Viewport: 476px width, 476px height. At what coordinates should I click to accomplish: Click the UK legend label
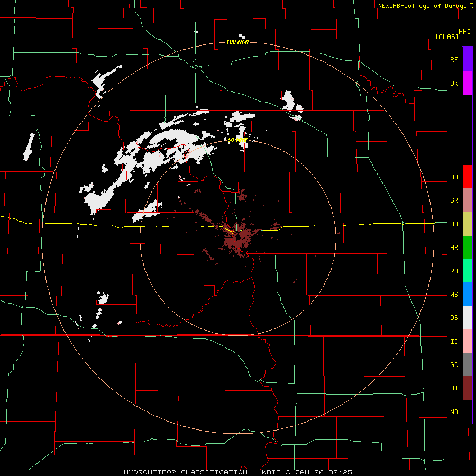coord(454,83)
